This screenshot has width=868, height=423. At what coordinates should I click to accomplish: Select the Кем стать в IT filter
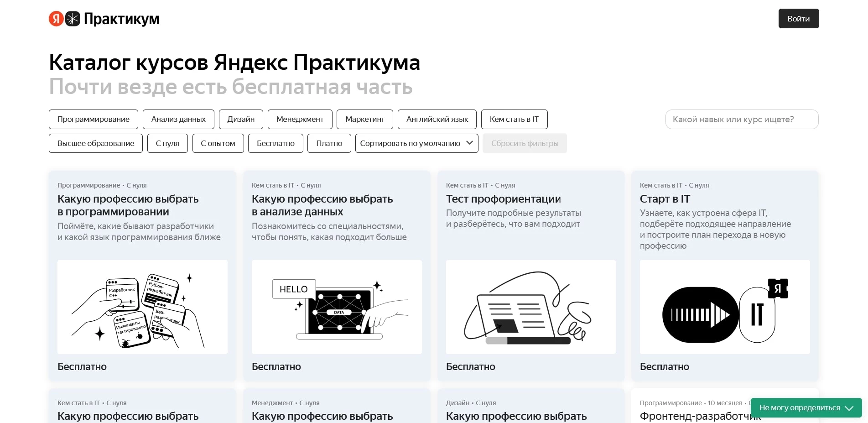coord(514,119)
